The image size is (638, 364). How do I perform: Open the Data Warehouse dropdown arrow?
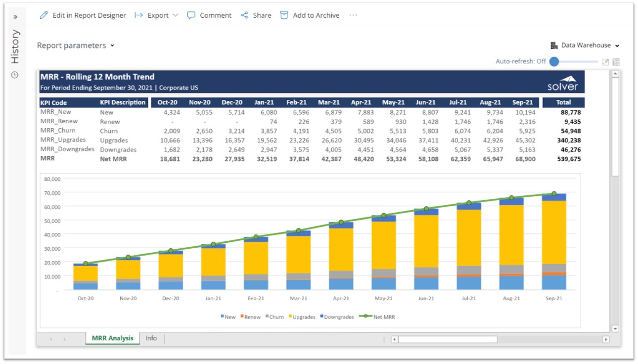click(617, 46)
